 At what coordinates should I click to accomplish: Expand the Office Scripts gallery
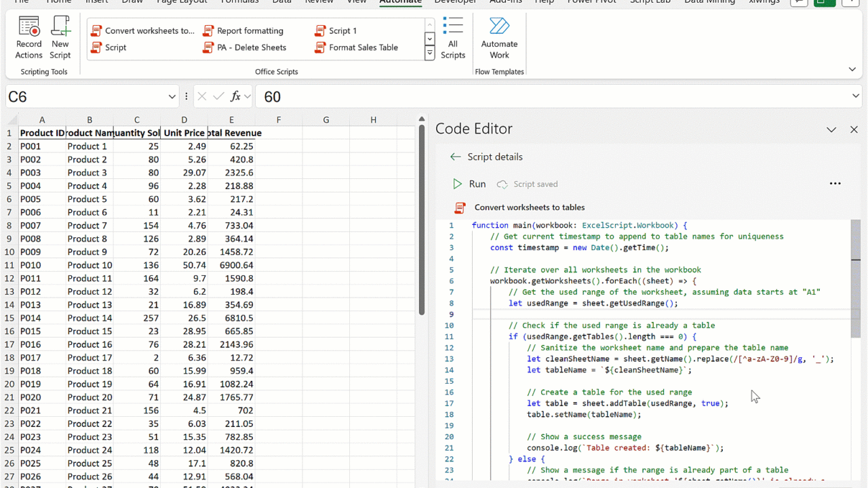(429, 54)
